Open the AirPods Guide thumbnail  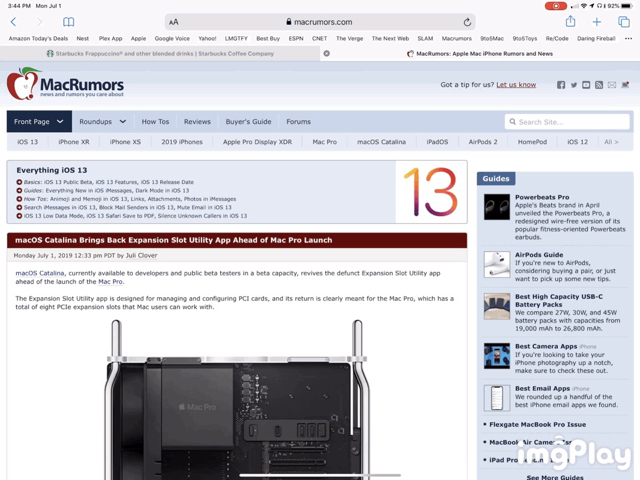click(x=497, y=264)
